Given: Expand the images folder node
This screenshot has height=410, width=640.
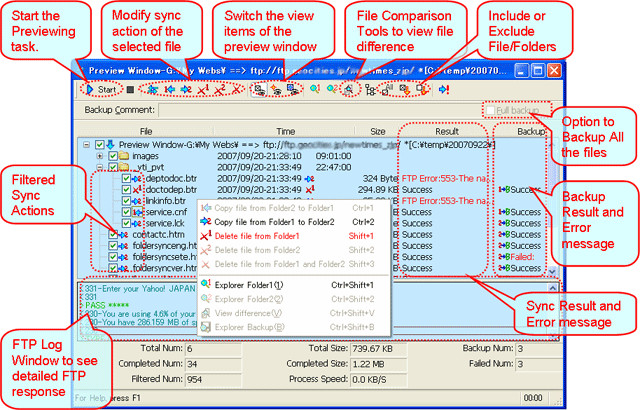Looking at the screenshot, I should 100,156.
